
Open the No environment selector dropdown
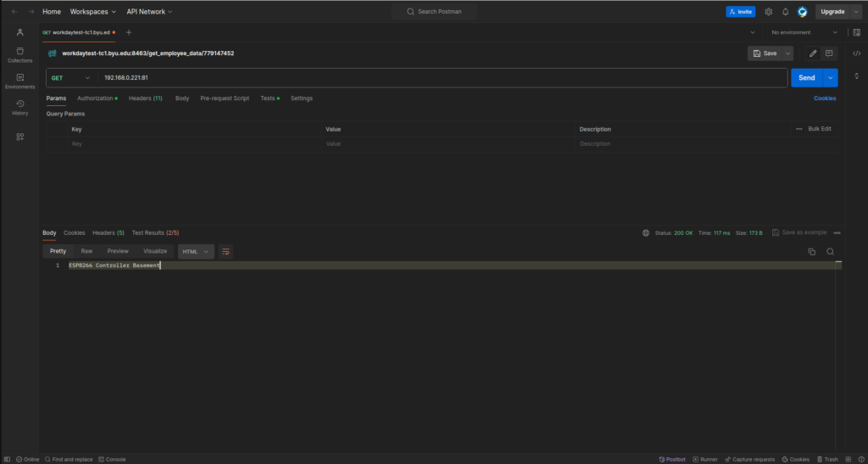[x=804, y=33]
